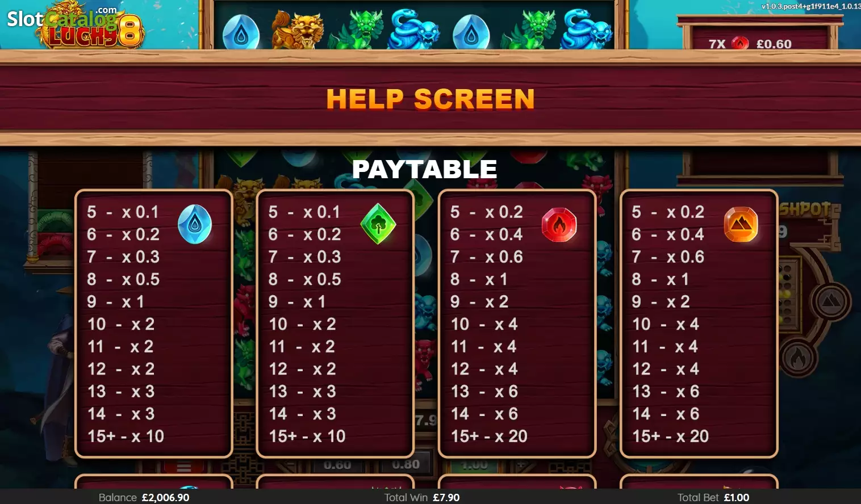Click the Total Win £7.90 display
The height and width of the screenshot is (504, 861).
pos(422,497)
